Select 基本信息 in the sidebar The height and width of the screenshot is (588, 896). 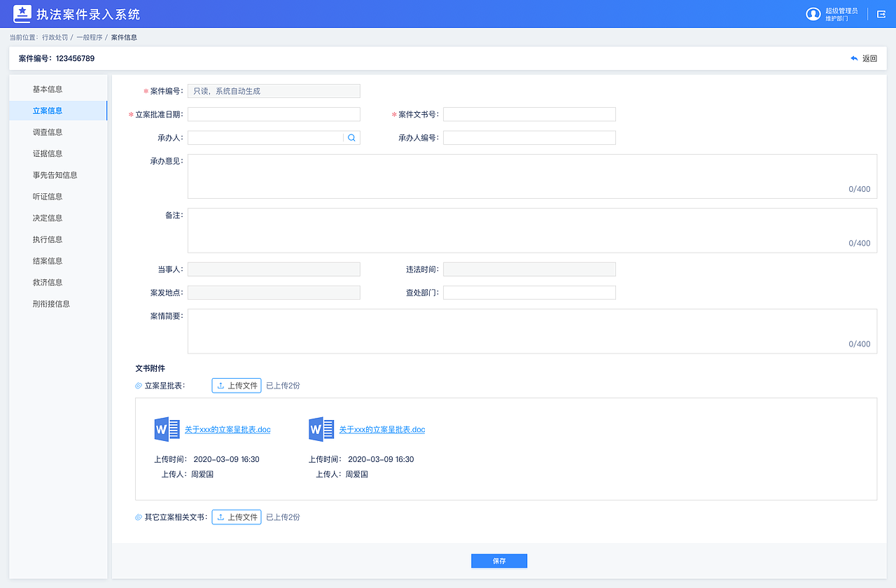click(x=58, y=89)
